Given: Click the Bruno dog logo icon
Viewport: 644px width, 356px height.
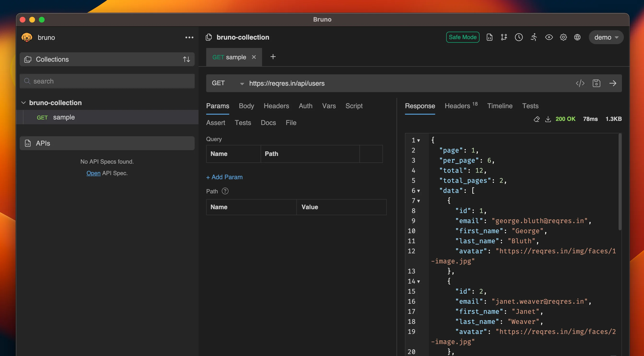Looking at the screenshot, I should click(x=27, y=37).
